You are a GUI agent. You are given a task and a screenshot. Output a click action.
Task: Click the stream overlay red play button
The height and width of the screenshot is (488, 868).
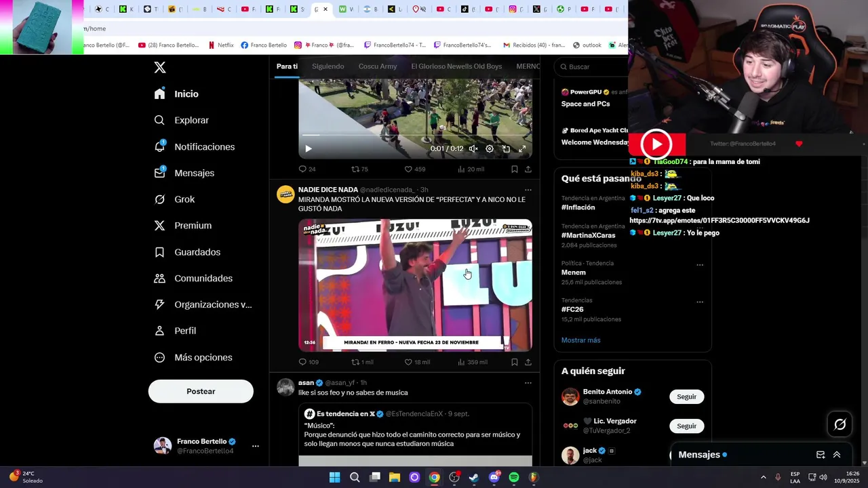click(x=656, y=144)
